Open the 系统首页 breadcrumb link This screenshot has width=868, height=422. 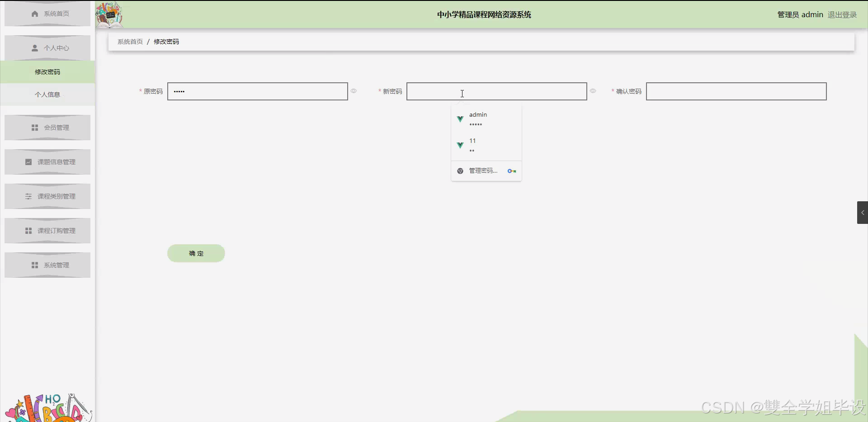130,41
